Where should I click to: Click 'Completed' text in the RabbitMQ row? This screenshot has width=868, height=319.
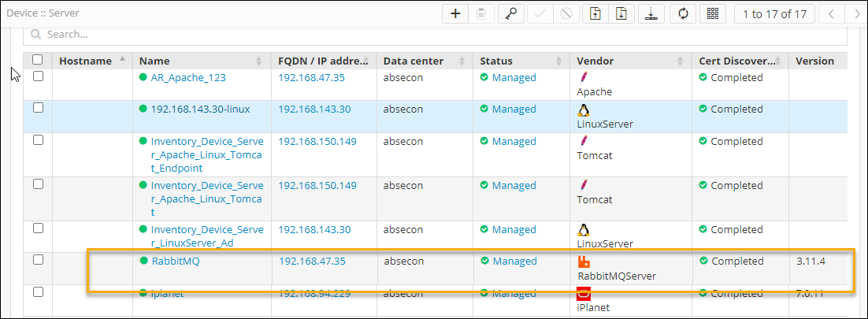[x=737, y=261]
